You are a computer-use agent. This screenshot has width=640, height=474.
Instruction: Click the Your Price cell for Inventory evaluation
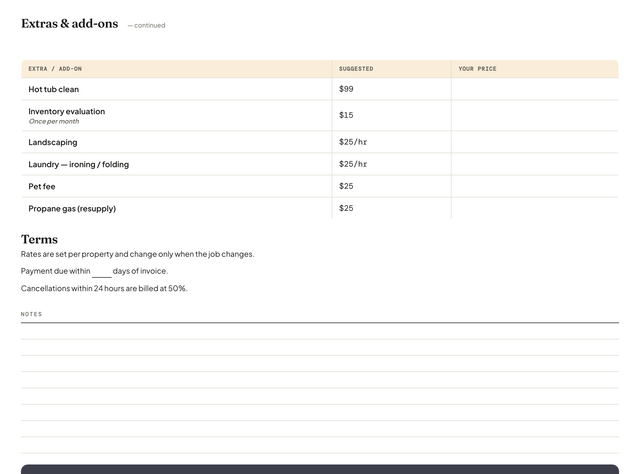coord(535,116)
